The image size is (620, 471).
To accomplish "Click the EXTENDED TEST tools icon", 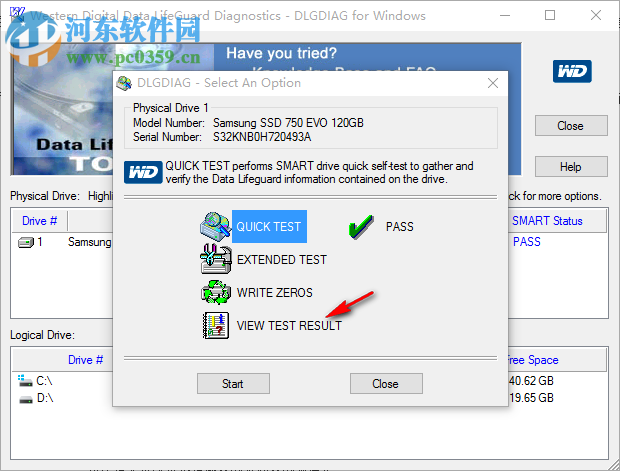I will (x=215, y=259).
